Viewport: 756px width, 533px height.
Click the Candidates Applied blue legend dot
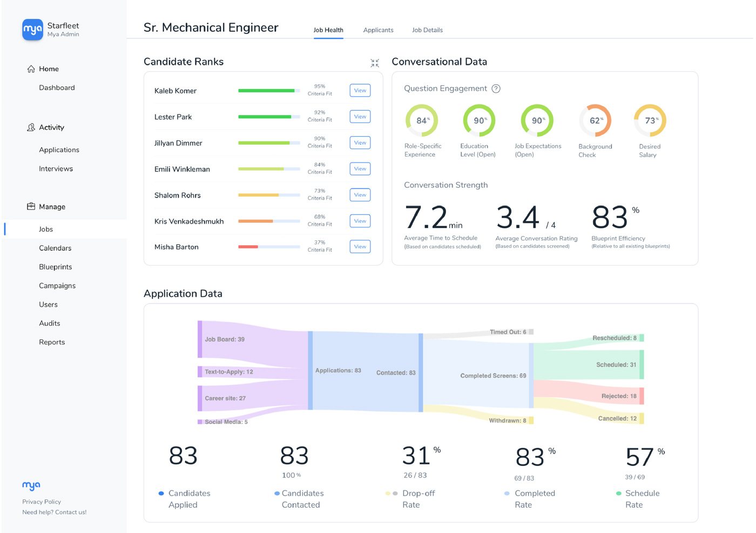161,493
